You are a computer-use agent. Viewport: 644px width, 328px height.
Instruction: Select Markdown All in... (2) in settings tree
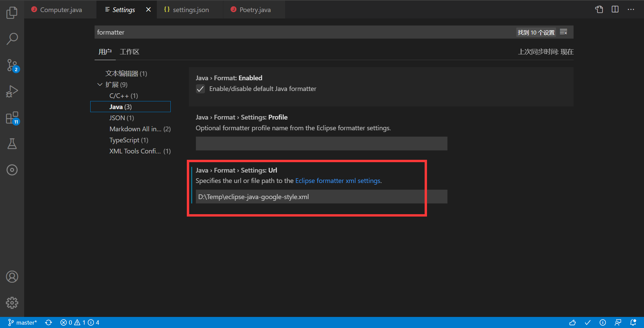140,129
